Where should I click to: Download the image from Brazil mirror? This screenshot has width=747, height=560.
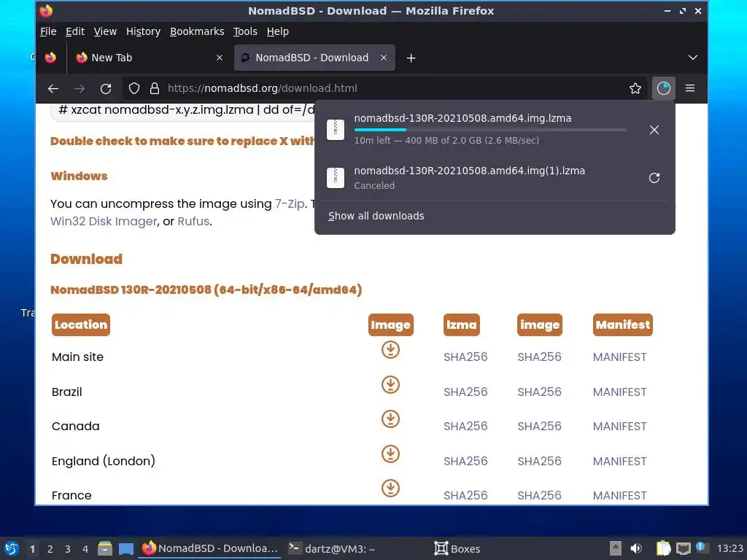coord(390,385)
